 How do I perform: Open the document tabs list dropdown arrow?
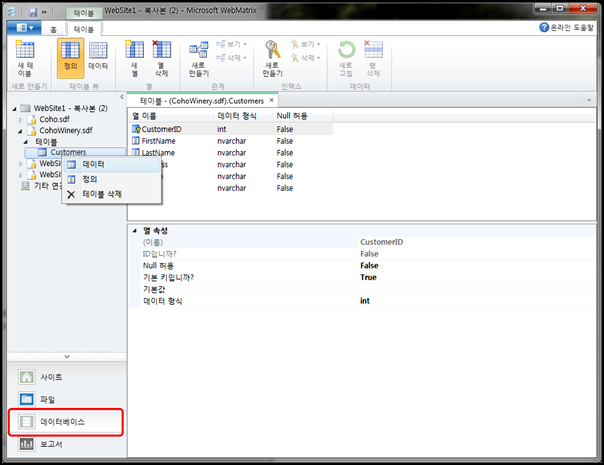pos(589,100)
